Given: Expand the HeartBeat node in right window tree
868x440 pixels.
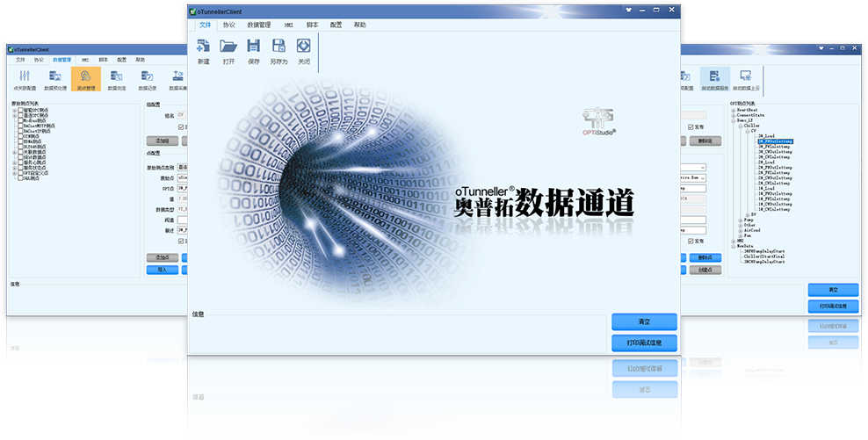Looking at the screenshot, I should 733,110.
